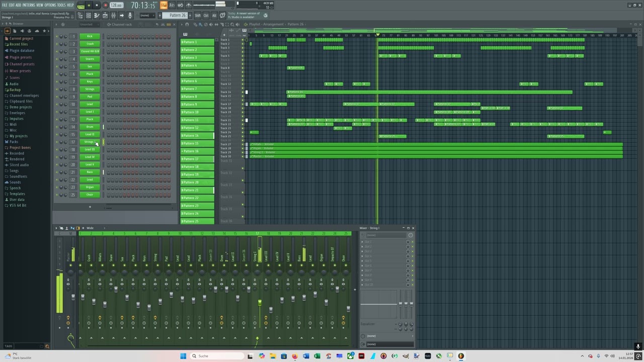Toggle the metronome icon
This screenshot has width=644, height=362.
[189, 5]
